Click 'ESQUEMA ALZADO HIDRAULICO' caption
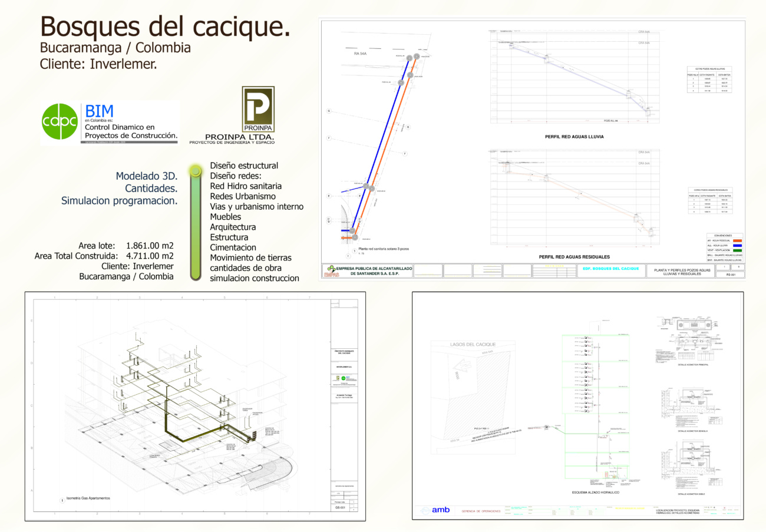 (595, 492)
